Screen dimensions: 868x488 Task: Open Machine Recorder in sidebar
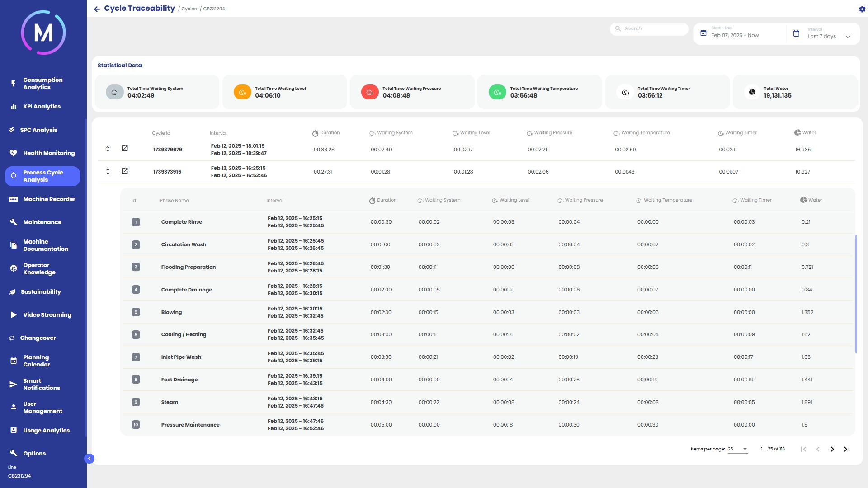pos(49,199)
